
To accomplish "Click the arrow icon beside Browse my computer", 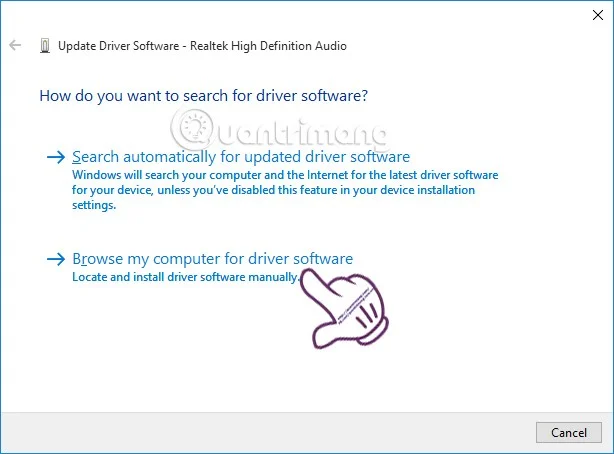I will pos(56,259).
